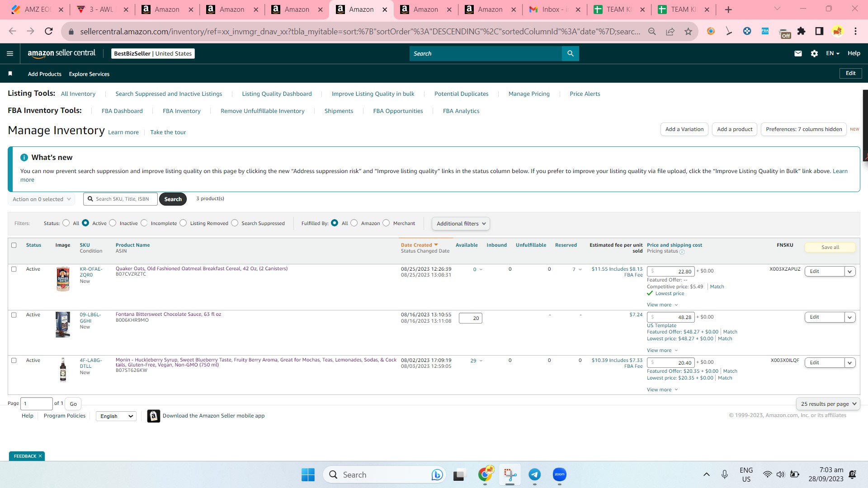Open Edit dropdown arrow for Fontana row
This screenshot has height=488, width=868.
click(850, 317)
